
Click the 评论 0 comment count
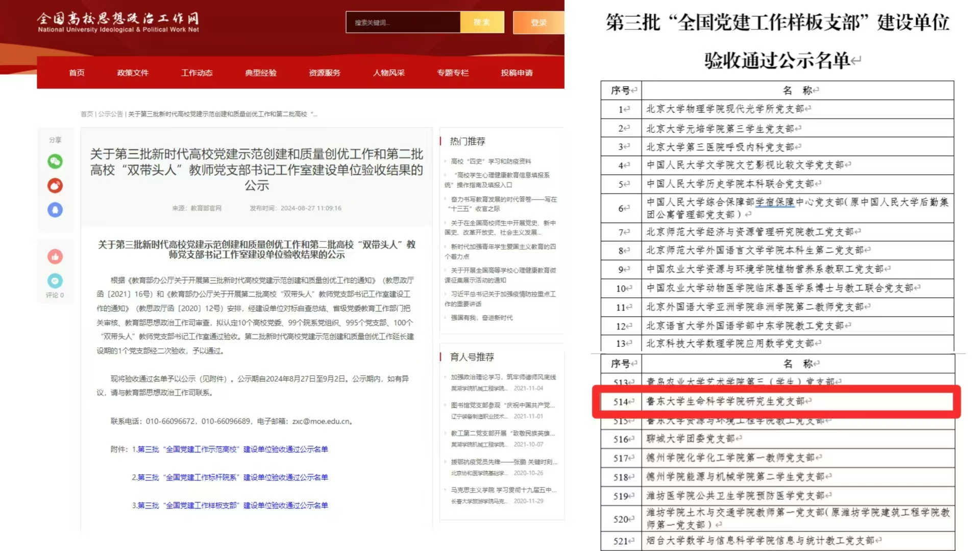[x=55, y=295]
